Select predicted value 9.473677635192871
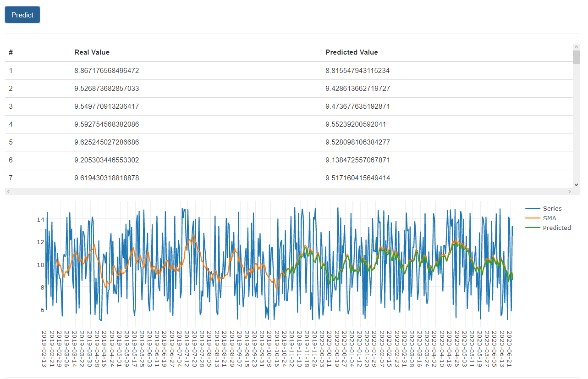The width and height of the screenshot is (588, 379). tap(358, 106)
